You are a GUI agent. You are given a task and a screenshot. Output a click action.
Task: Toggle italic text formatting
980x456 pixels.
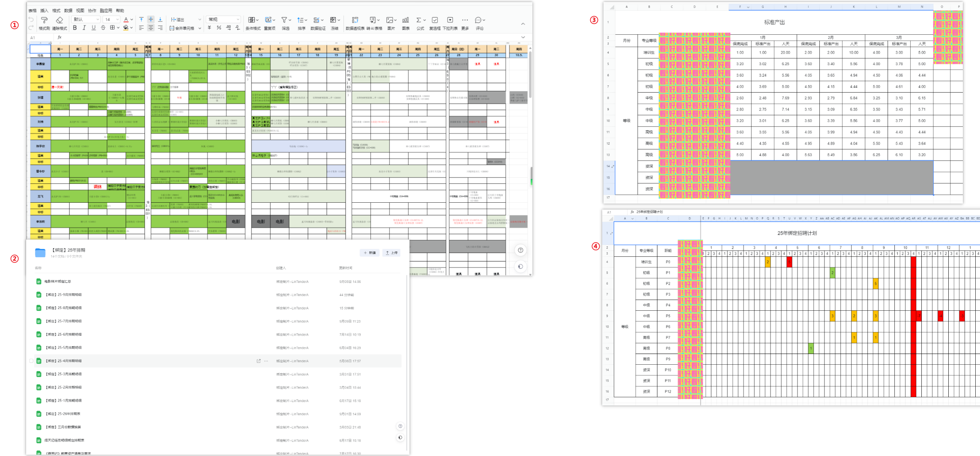tap(84, 28)
